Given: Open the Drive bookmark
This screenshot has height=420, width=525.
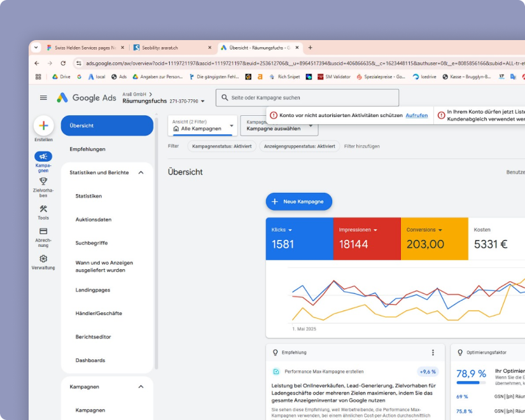Looking at the screenshot, I should 61,77.
